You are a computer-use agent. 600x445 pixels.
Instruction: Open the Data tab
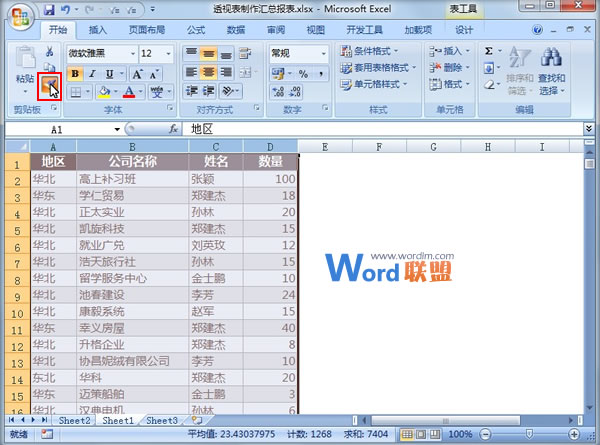coord(236,30)
